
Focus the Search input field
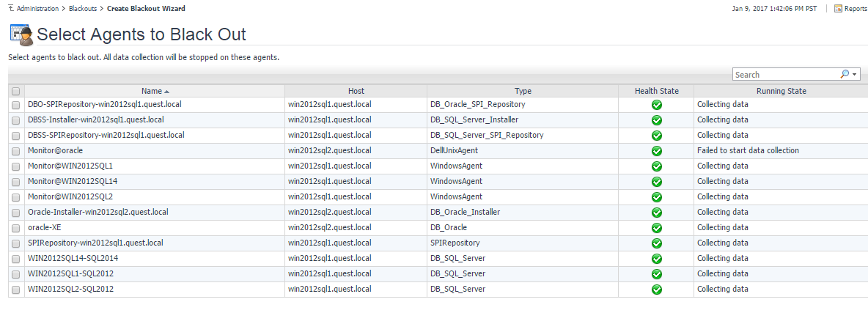pos(784,74)
